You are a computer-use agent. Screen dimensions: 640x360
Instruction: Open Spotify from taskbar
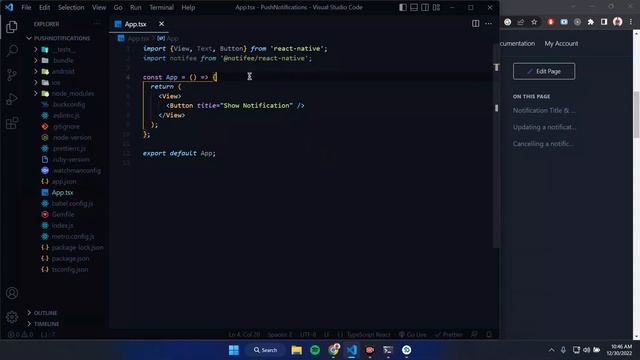tap(315, 350)
